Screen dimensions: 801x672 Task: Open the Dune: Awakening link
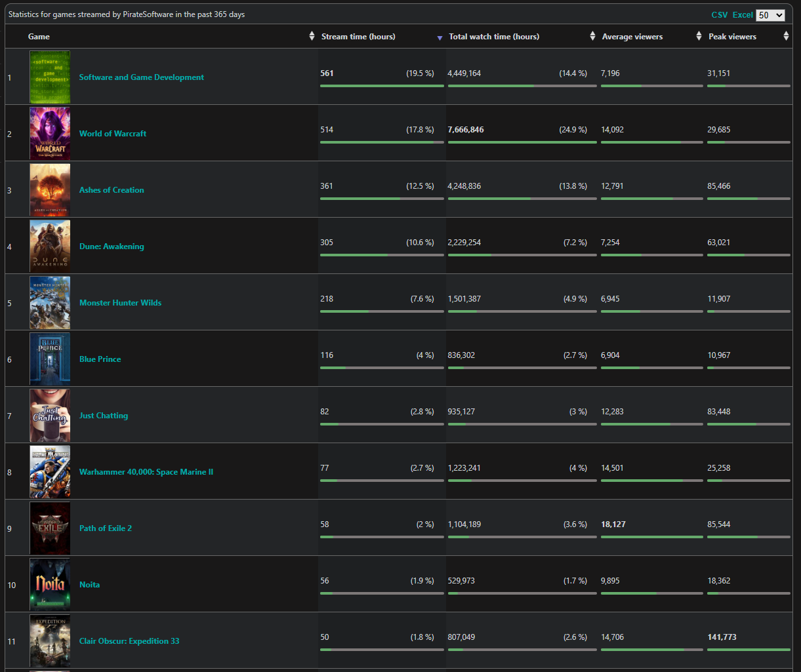[112, 247]
